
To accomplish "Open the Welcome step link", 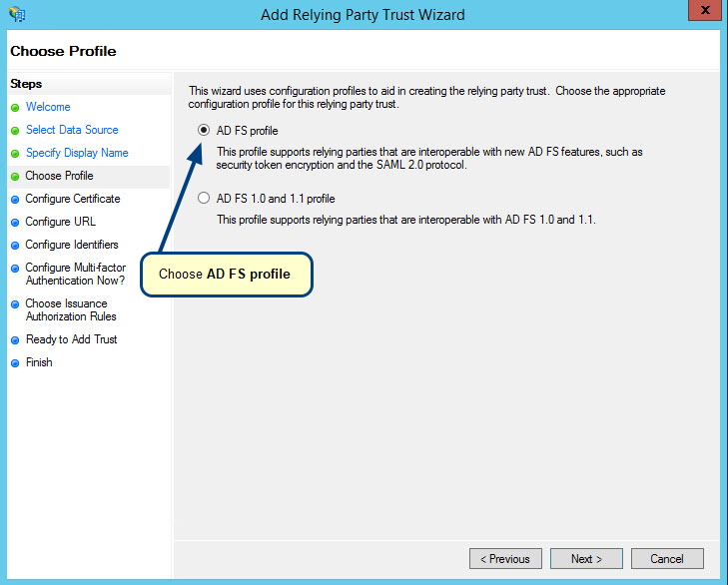I will [48, 107].
